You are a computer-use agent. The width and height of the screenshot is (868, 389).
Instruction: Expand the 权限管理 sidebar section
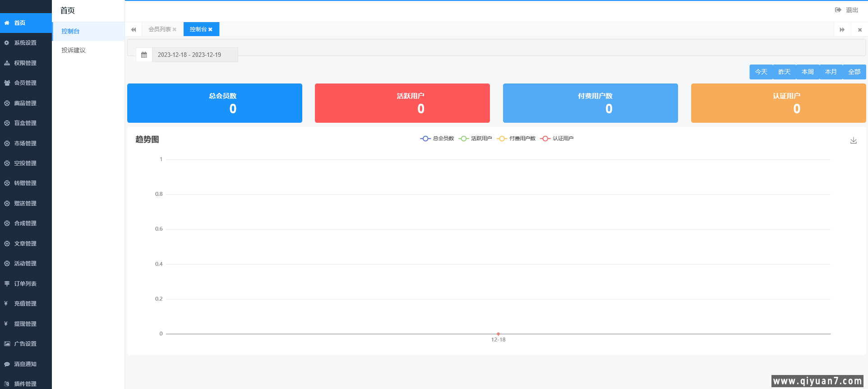click(25, 63)
